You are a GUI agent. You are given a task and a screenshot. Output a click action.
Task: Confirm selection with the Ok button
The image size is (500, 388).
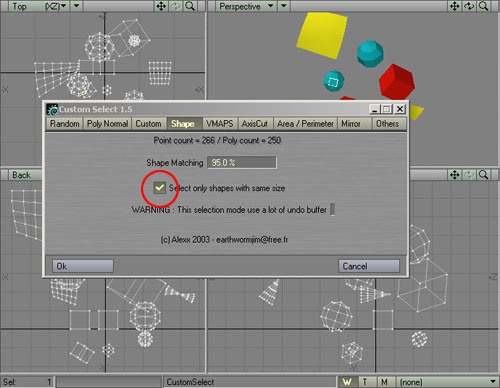click(x=83, y=266)
